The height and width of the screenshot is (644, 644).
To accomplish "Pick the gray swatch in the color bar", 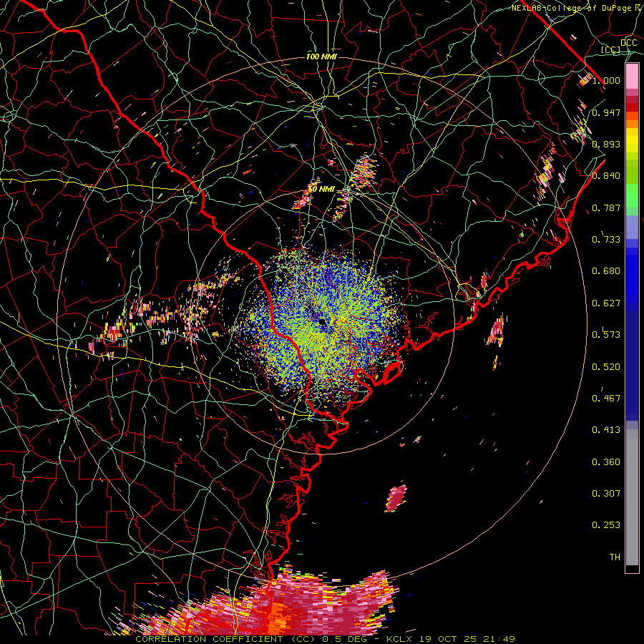I will pyautogui.click(x=632, y=497).
